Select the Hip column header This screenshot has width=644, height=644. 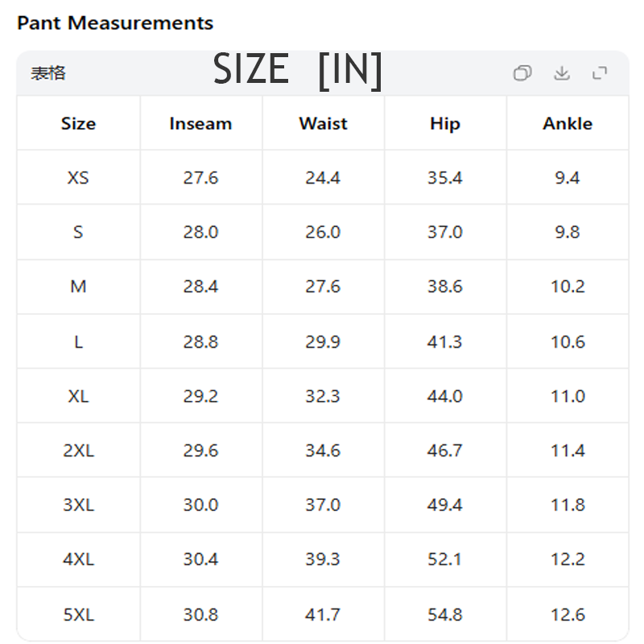[445, 124]
